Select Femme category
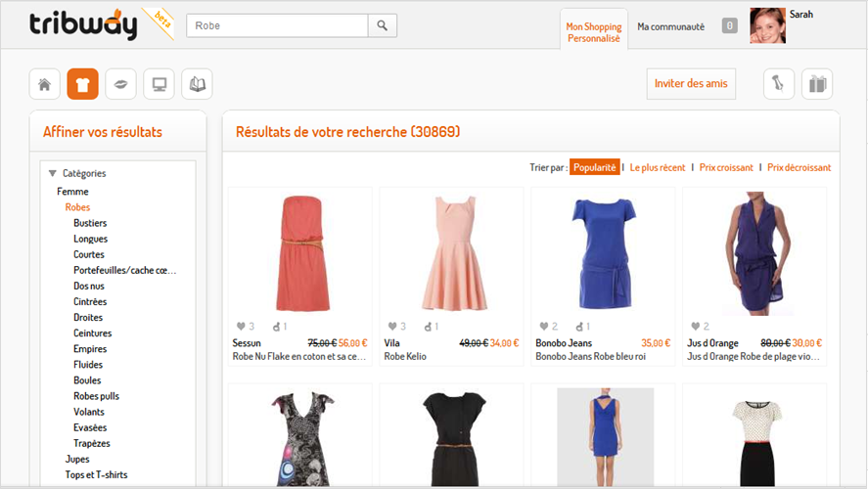The height and width of the screenshot is (489, 868). click(x=72, y=192)
